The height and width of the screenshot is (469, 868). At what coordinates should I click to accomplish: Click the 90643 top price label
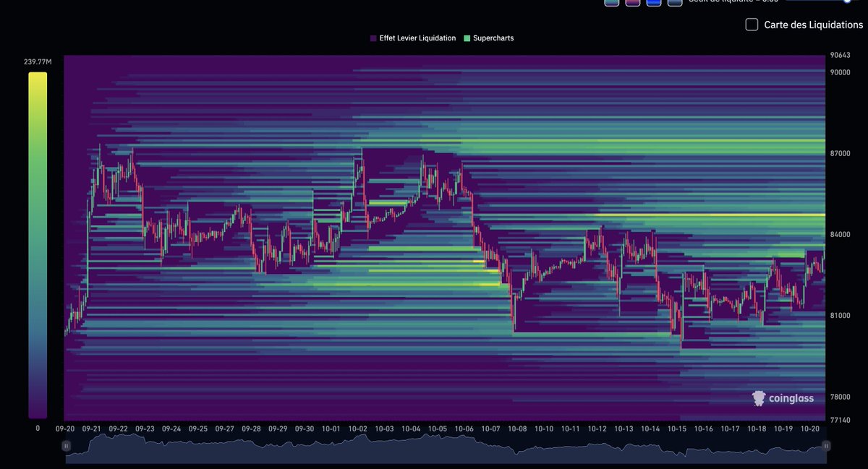tap(840, 55)
